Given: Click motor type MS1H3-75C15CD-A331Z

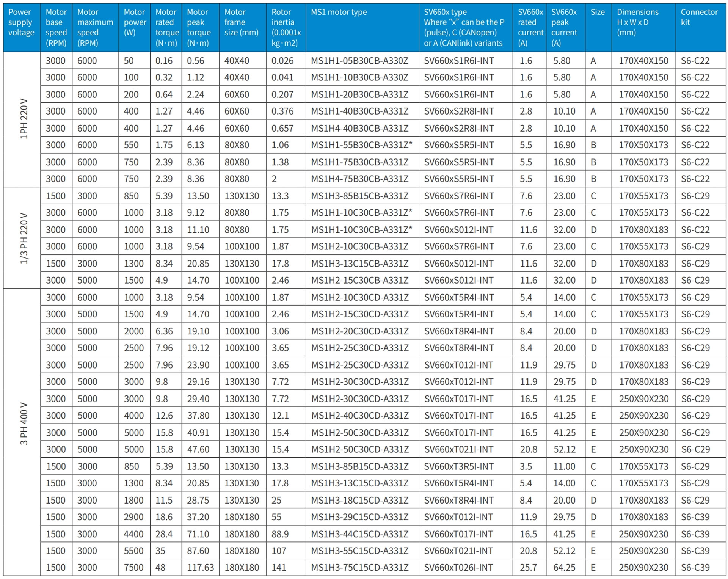Looking at the screenshot, I should (359, 568).
